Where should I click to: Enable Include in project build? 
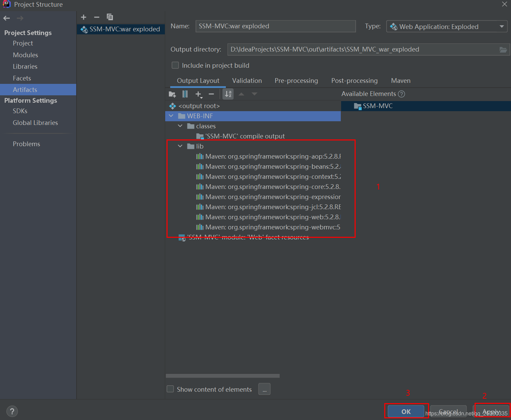pyautogui.click(x=175, y=65)
